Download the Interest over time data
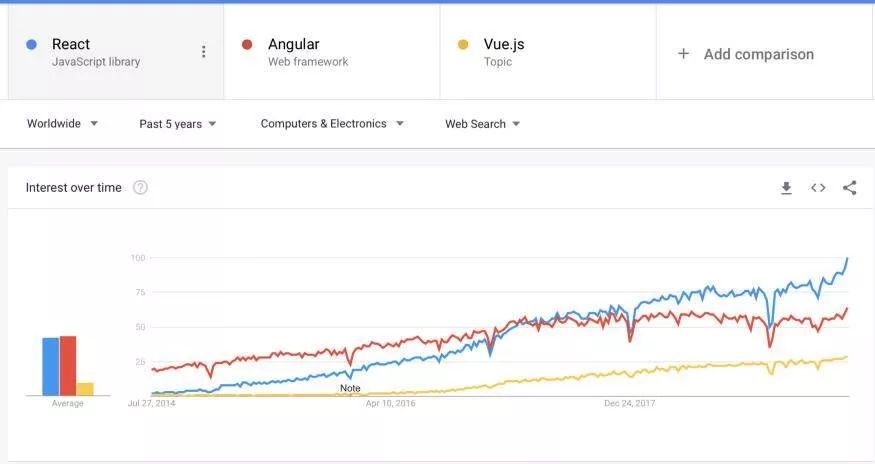Viewport: 875px width, 464px height. pos(786,188)
